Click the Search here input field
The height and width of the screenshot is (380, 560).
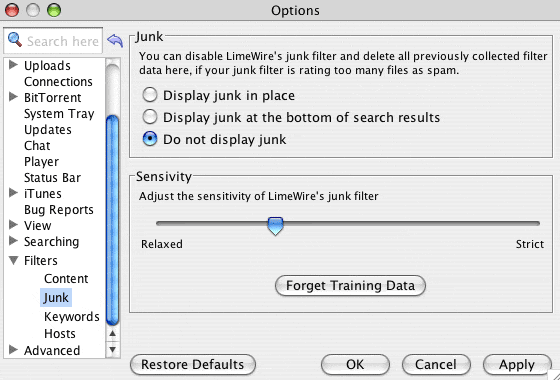click(63, 41)
